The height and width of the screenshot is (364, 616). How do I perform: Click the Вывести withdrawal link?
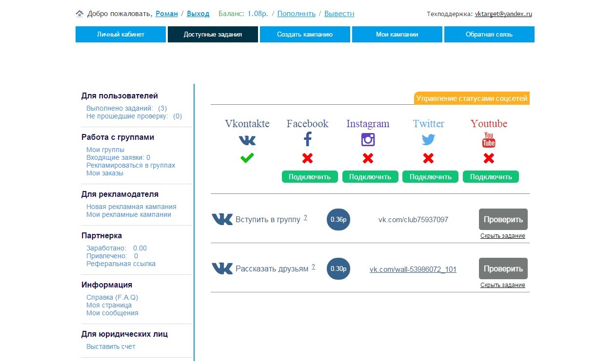coord(339,14)
